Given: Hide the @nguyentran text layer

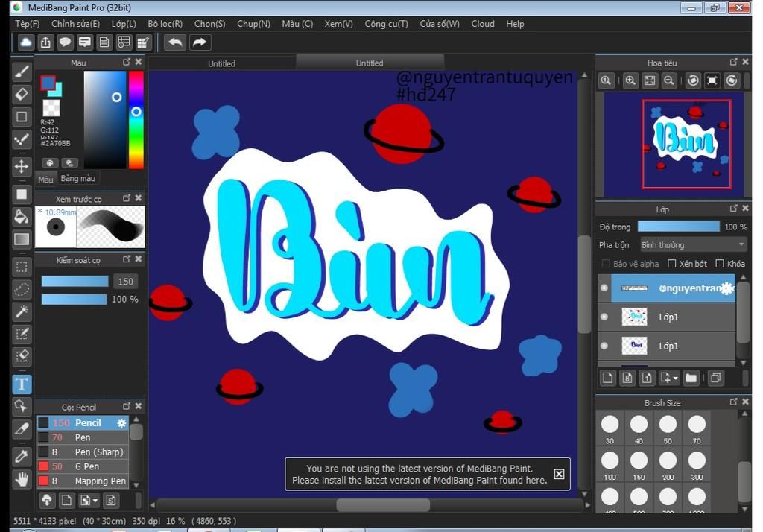Looking at the screenshot, I should click(604, 288).
